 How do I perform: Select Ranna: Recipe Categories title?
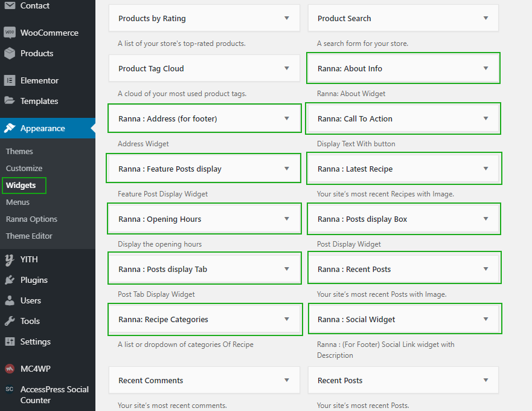click(163, 320)
